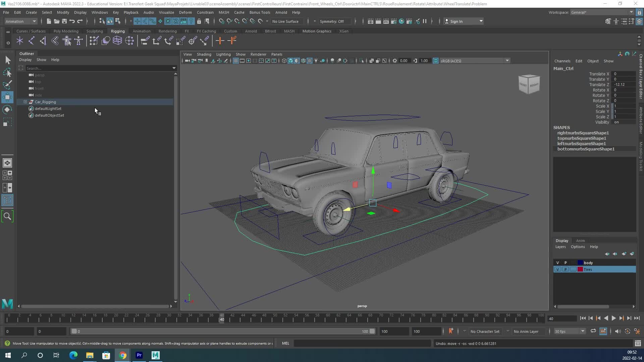Open the Rigging shelf tab

(x=118, y=31)
